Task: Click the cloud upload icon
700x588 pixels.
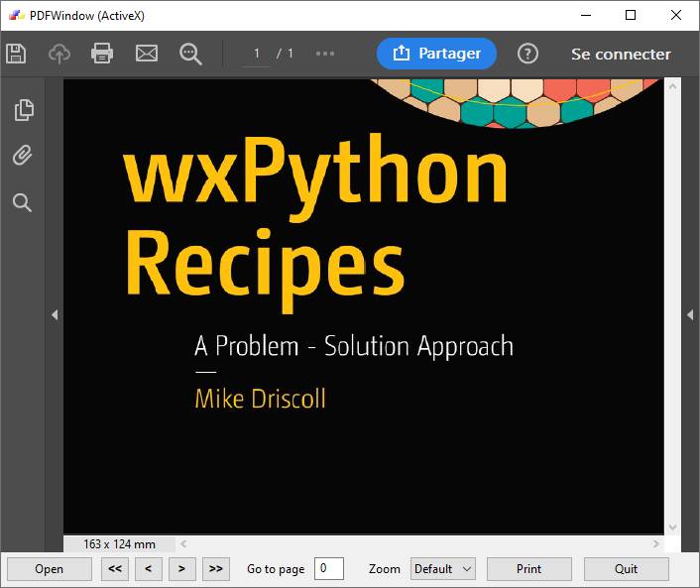Action: (x=59, y=54)
